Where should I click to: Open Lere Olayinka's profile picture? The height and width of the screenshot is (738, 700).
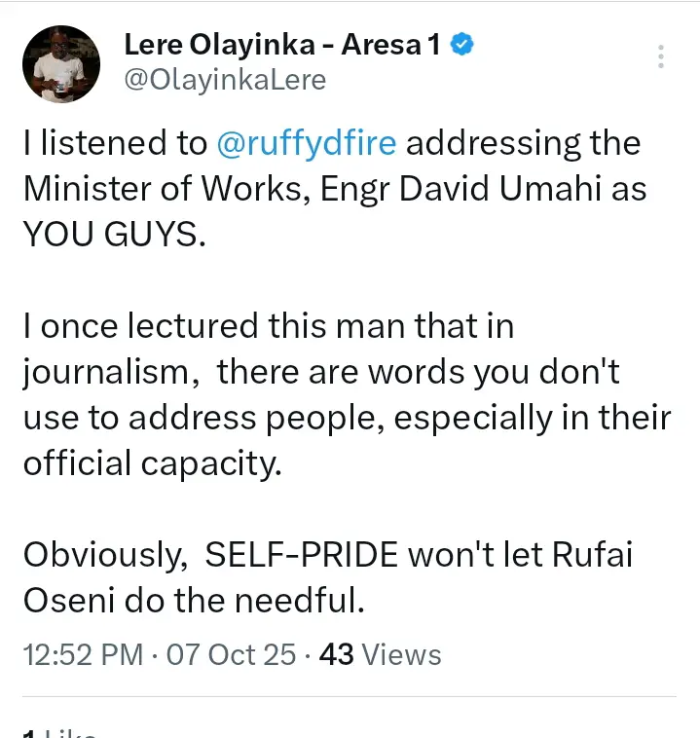pos(60,63)
